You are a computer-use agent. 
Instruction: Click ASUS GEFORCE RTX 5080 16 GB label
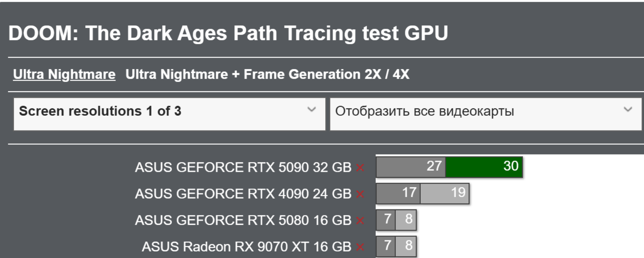click(243, 221)
